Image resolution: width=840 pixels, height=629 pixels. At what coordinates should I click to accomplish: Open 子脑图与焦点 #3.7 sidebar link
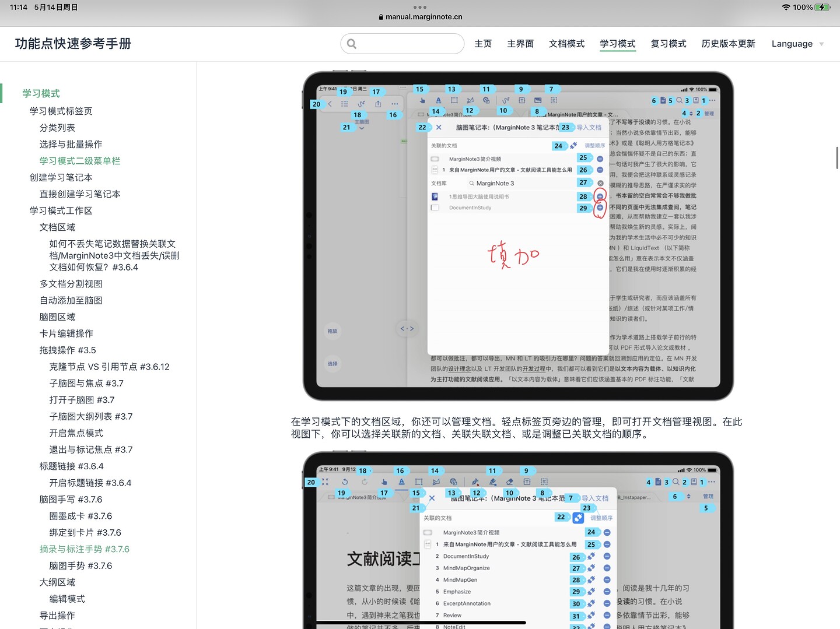86,384
